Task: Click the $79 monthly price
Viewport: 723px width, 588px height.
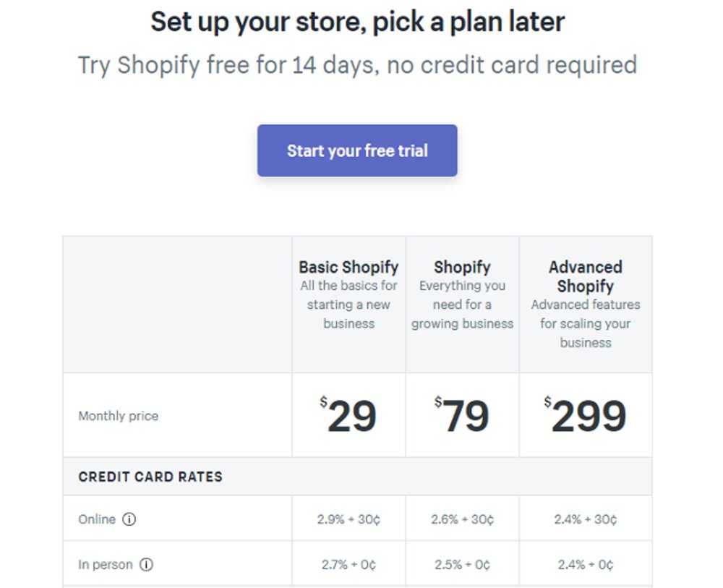Action: (463, 416)
